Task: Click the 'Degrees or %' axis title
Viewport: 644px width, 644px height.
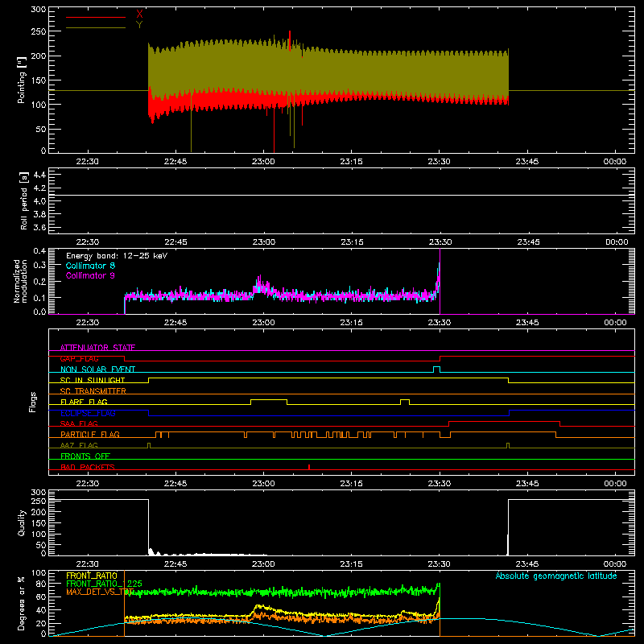Action: [x=22, y=603]
